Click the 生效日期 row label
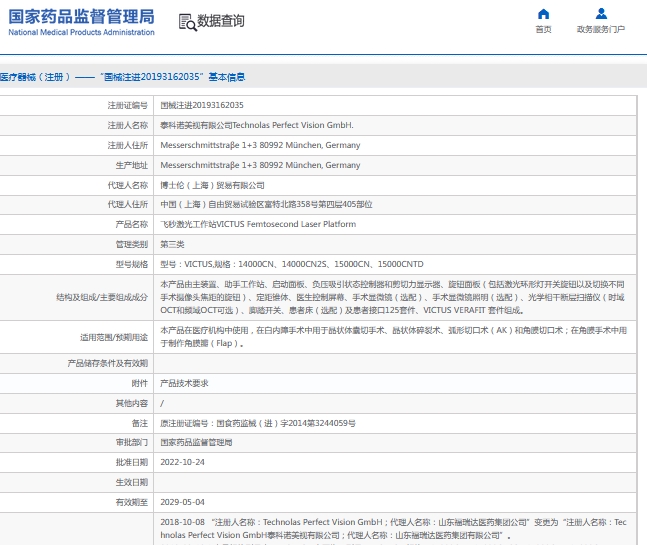647x545 pixels. tap(132, 482)
